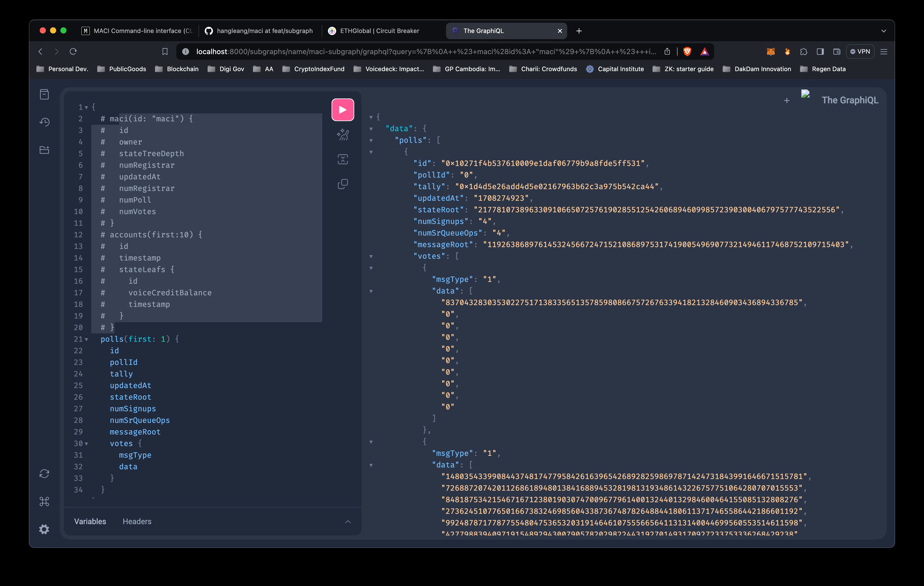Click the localhost address bar URL
This screenshot has width=924, height=586.
coord(426,51)
